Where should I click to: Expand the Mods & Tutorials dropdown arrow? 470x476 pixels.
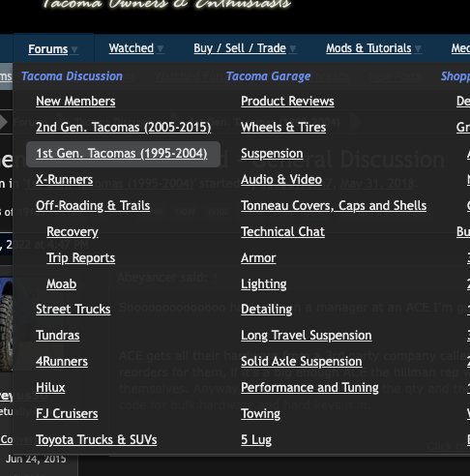point(418,48)
